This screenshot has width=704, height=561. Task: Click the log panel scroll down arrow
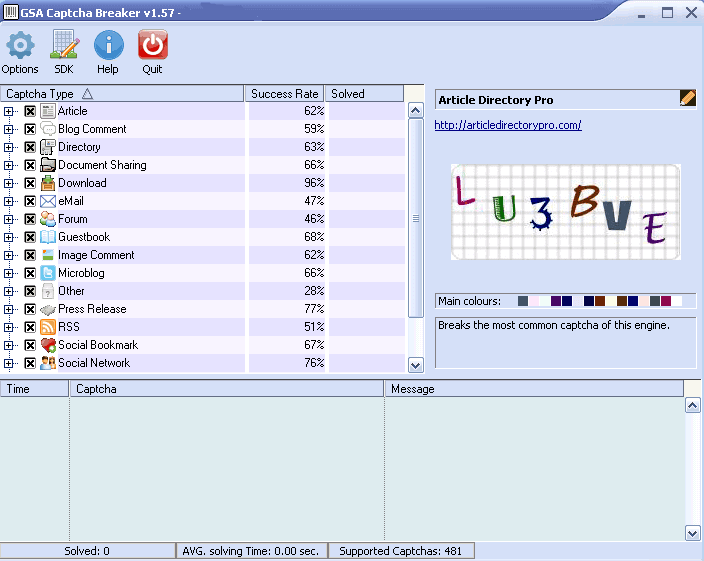(692, 533)
